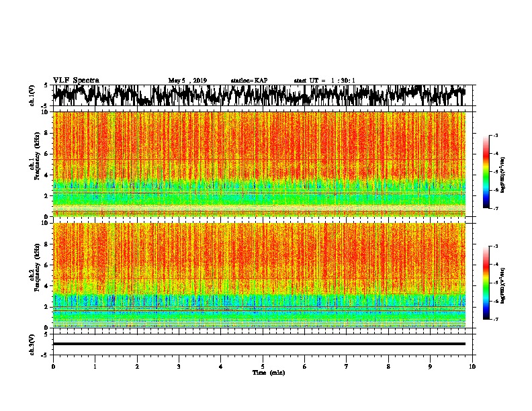
Task: Click the ch.2 color bar "-3" label
Action: (x=495, y=246)
